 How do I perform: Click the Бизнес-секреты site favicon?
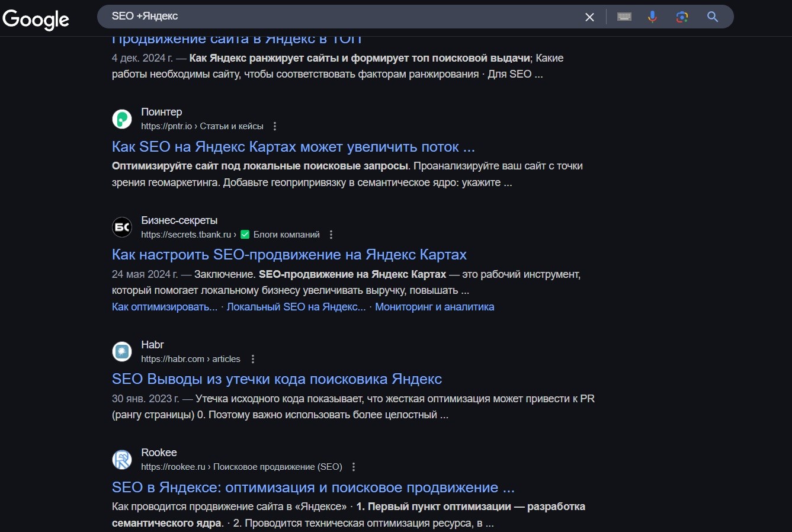coord(122,227)
